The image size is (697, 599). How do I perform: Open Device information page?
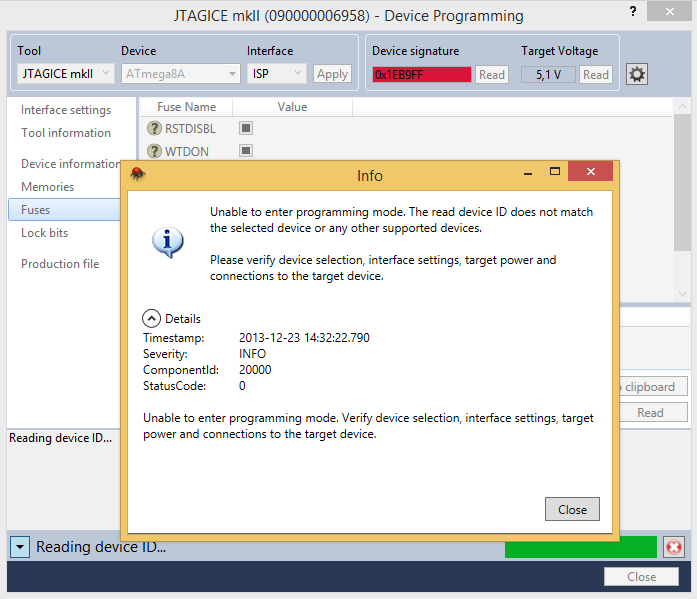(x=71, y=164)
